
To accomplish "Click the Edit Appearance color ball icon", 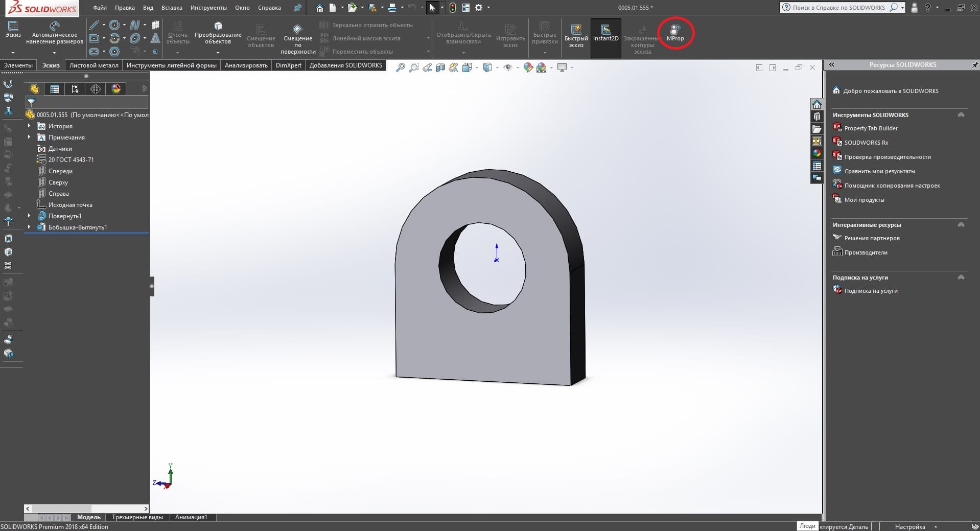I will [x=528, y=67].
